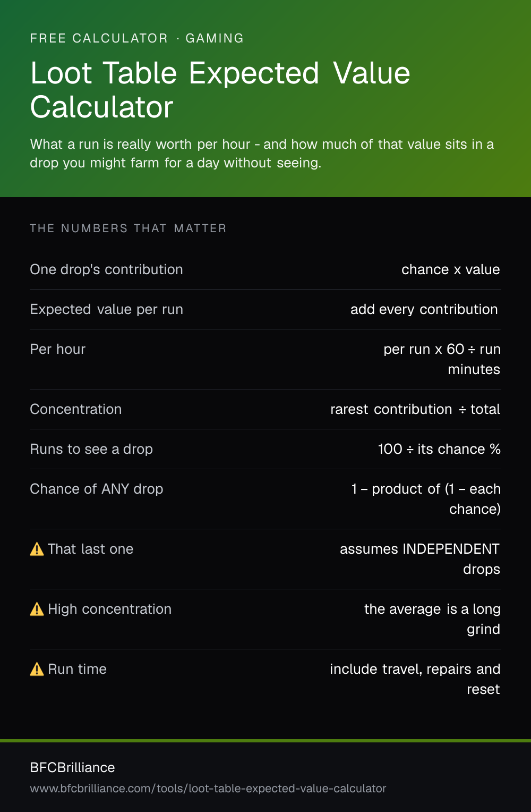
Task: Select the Concentration row label
Action: pyautogui.click(x=76, y=409)
